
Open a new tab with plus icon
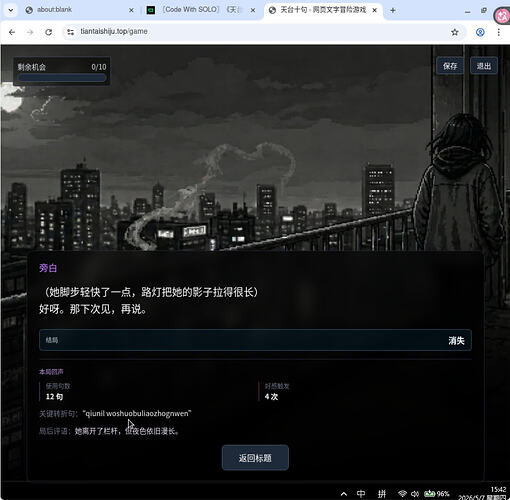393,10
